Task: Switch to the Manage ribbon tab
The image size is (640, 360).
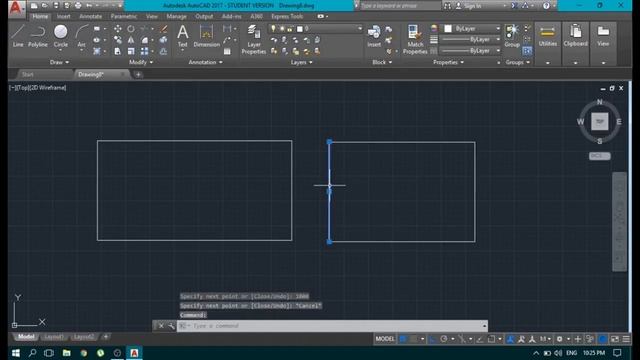Action: (176, 17)
